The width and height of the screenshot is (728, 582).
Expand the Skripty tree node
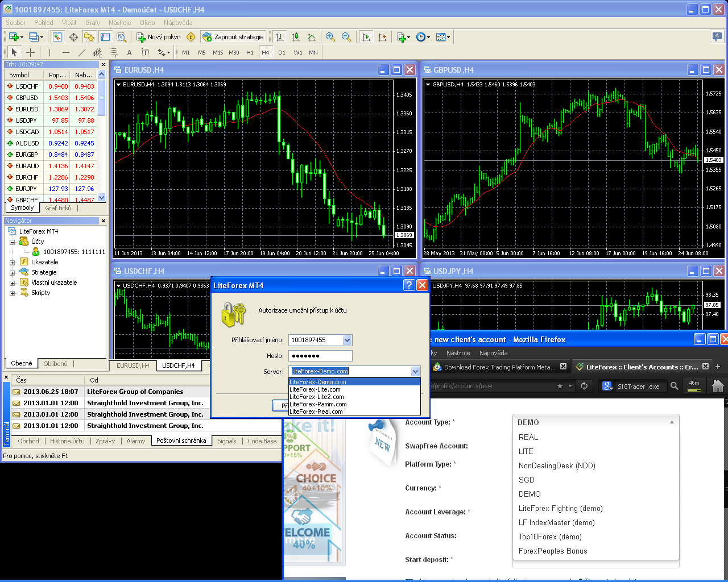(x=12, y=293)
